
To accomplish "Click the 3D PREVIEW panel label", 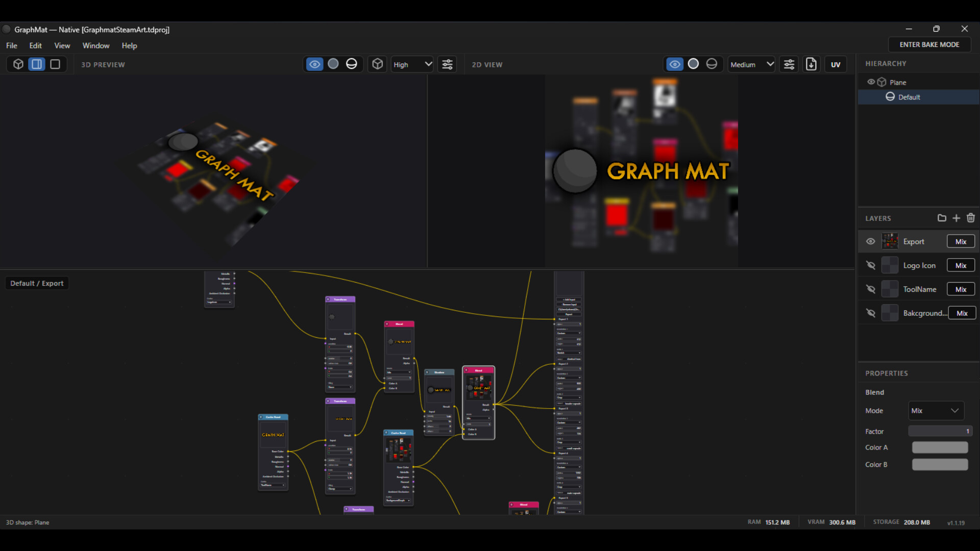I will (103, 65).
